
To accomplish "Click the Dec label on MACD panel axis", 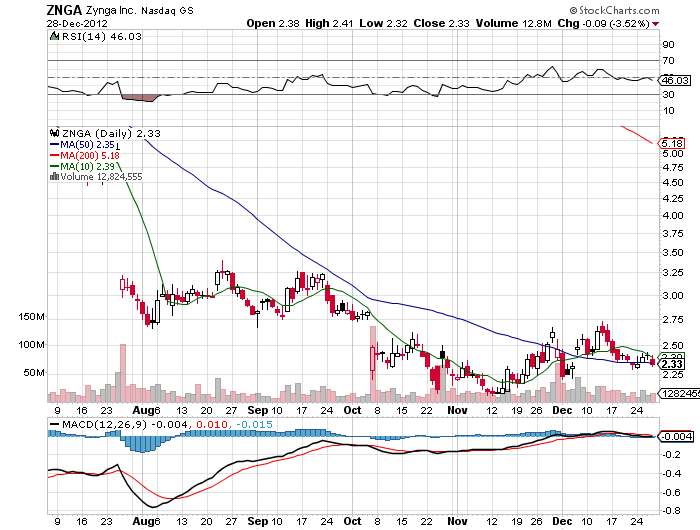I will click(x=562, y=521).
